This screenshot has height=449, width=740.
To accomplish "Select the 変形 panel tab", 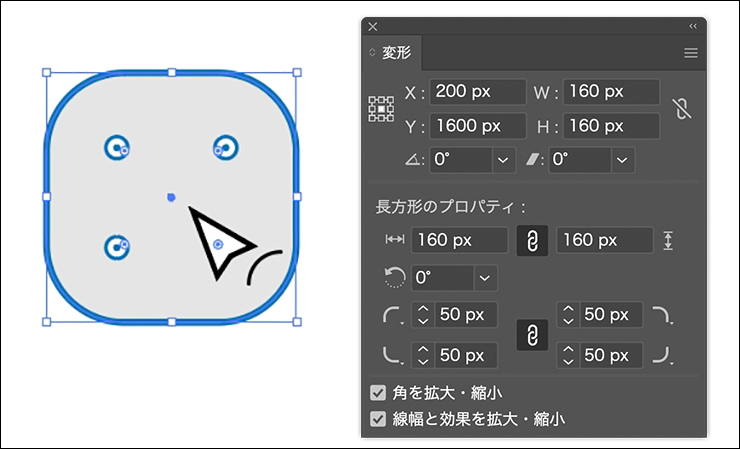I will coord(396,53).
